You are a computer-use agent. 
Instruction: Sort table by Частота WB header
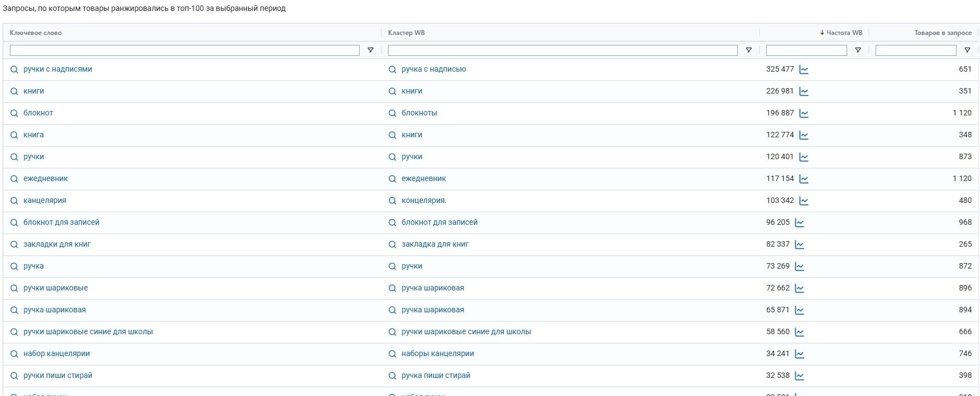[x=843, y=33]
